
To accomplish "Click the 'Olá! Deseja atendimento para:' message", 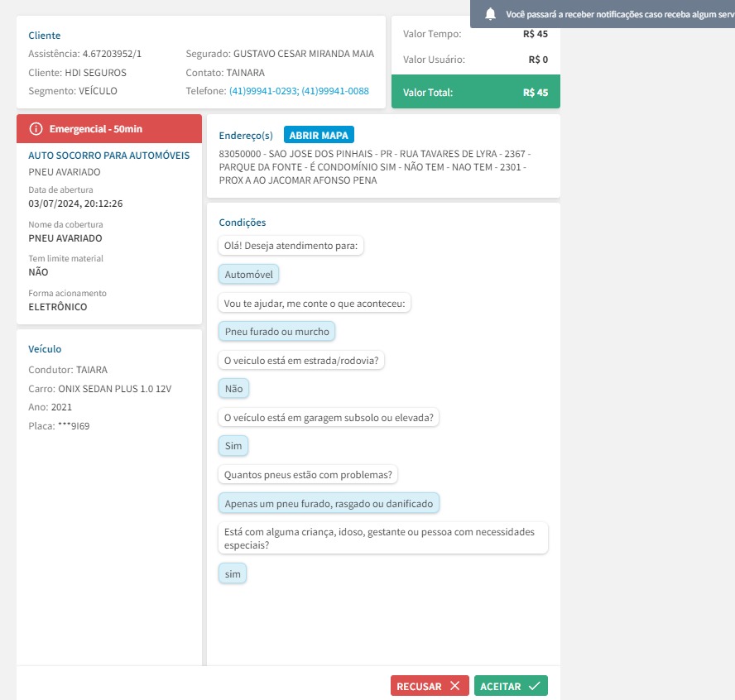I will coord(293,246).
